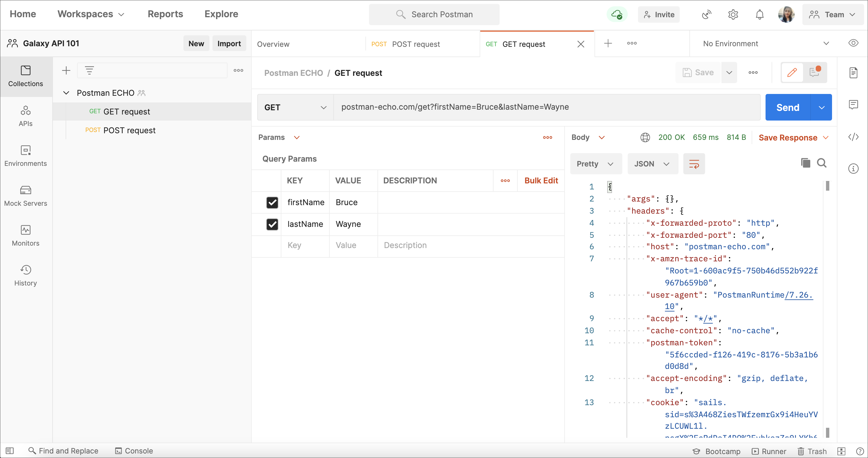Open the Reports menu
The image size is (868, 458).
coord(165,14)
